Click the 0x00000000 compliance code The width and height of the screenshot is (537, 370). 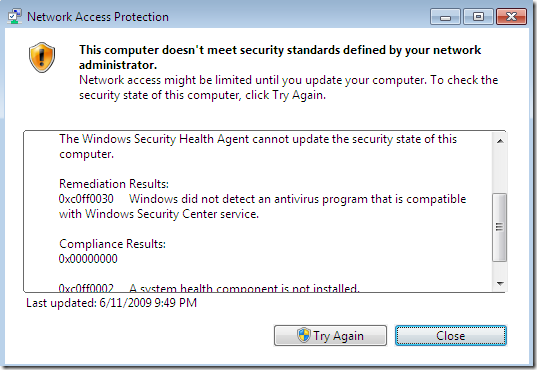(x=88, y=259)
